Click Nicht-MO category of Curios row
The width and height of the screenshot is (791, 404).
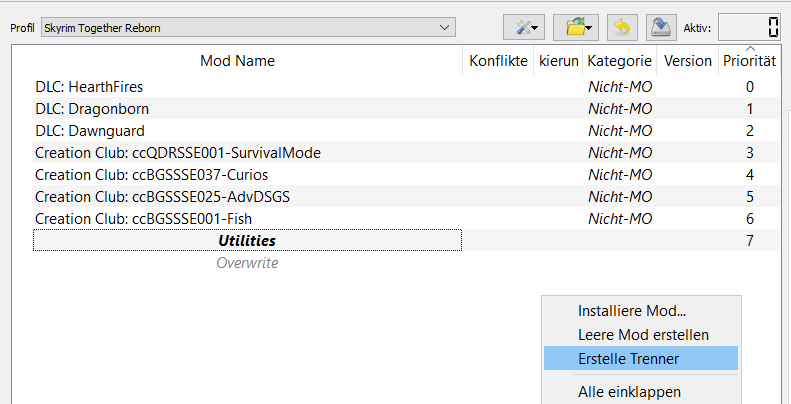(x=620, y=175)
